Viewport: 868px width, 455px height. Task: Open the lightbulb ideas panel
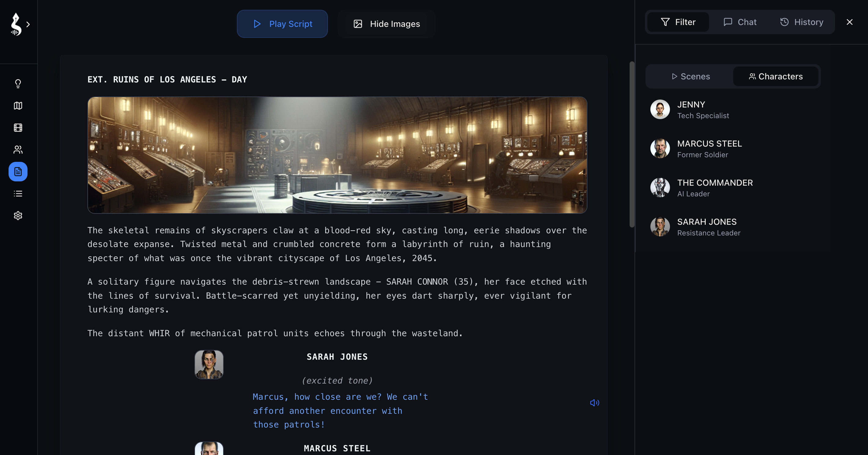coord(17,84)
